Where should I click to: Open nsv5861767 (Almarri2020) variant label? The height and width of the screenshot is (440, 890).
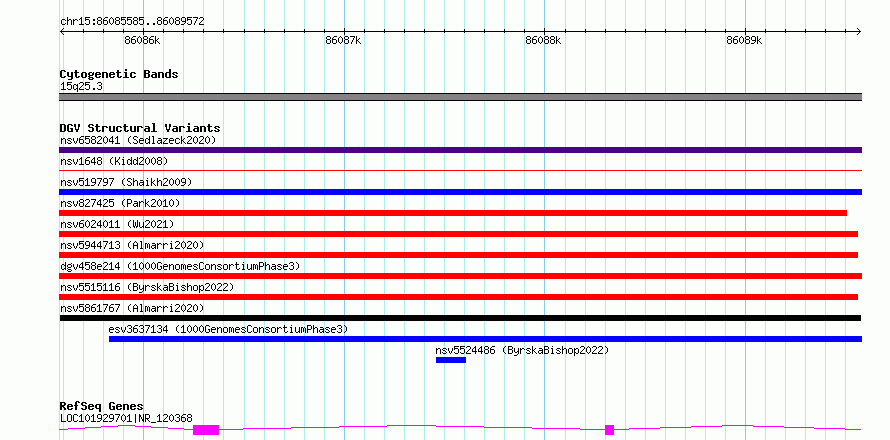click(x=132, y=308)
